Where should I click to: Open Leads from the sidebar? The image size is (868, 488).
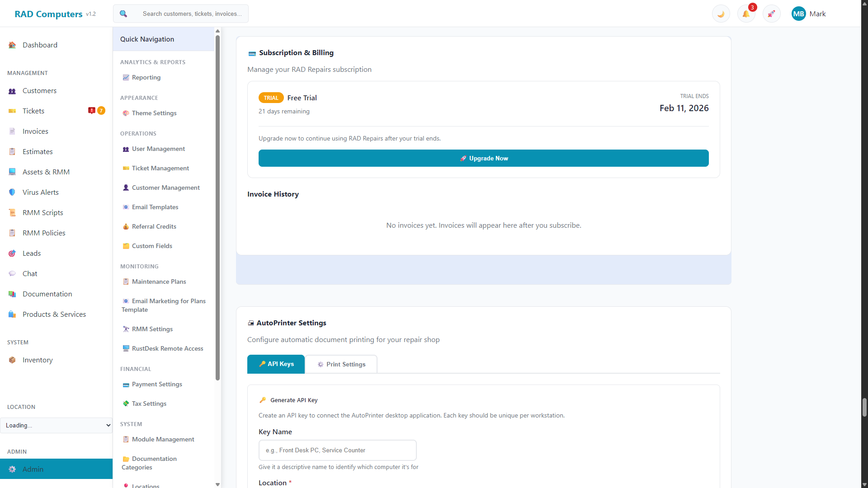[x=32, y=253]
